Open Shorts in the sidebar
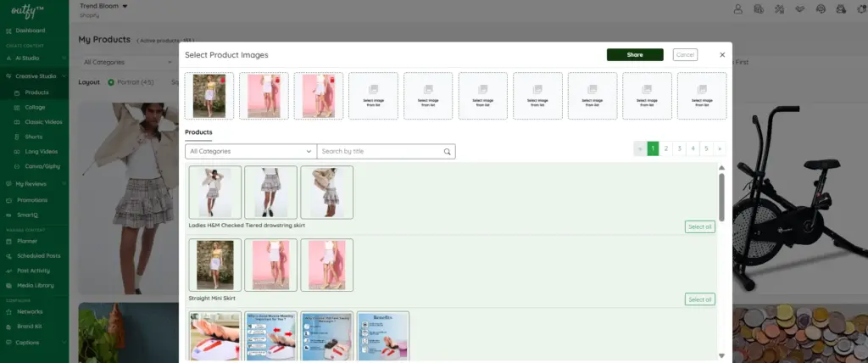Viewport: 868px width, 363px height. (34, 137)
